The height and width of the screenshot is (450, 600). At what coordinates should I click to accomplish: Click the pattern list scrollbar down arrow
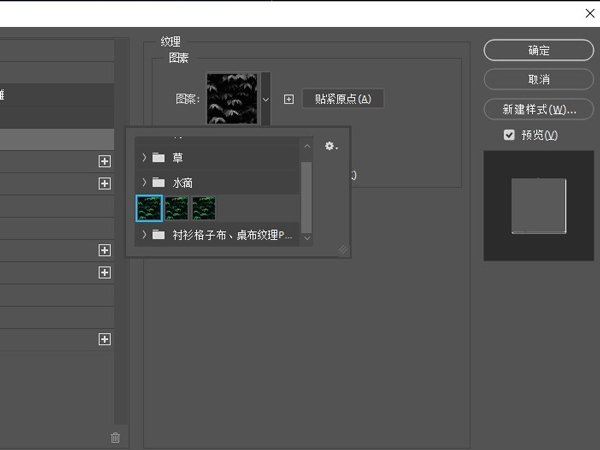307,238
